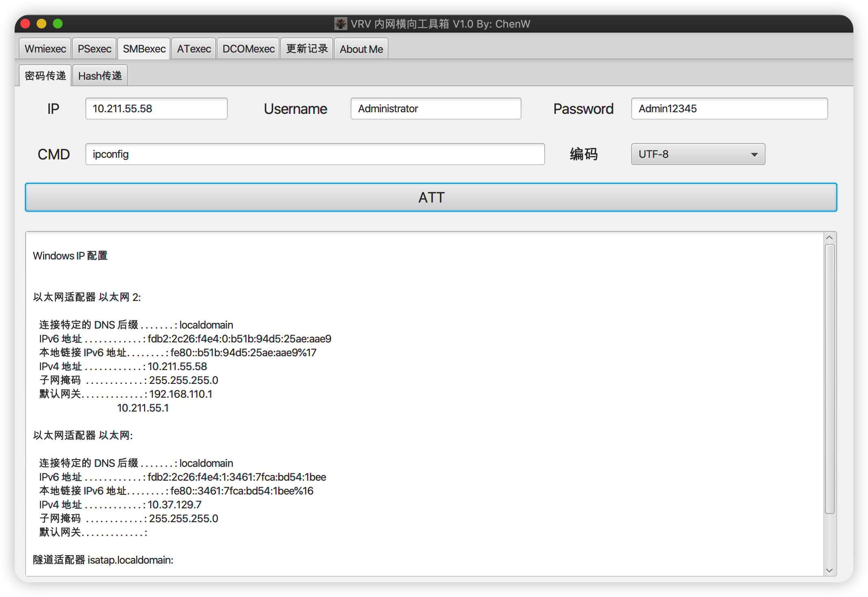Click the Password input field
Image resolution: width=868 pixels, height=597 pixels.
coord(729,109)
